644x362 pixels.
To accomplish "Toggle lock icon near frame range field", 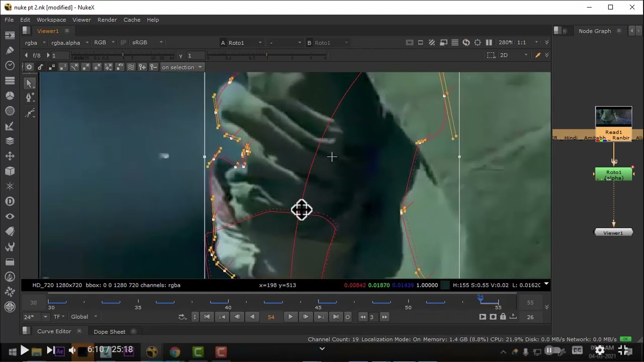I will pyautogui.click(x=503, y=317).
